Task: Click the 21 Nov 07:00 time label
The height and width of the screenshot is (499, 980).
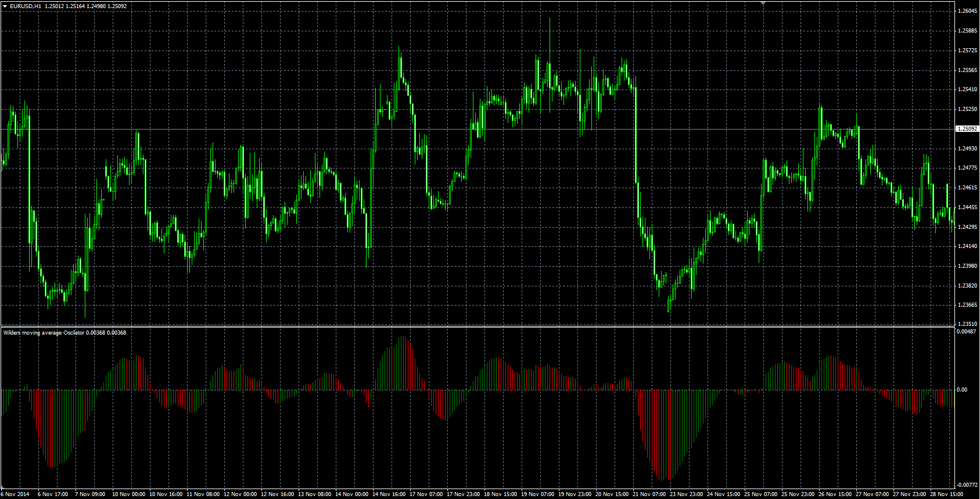Action: click(x=649, y=494)
